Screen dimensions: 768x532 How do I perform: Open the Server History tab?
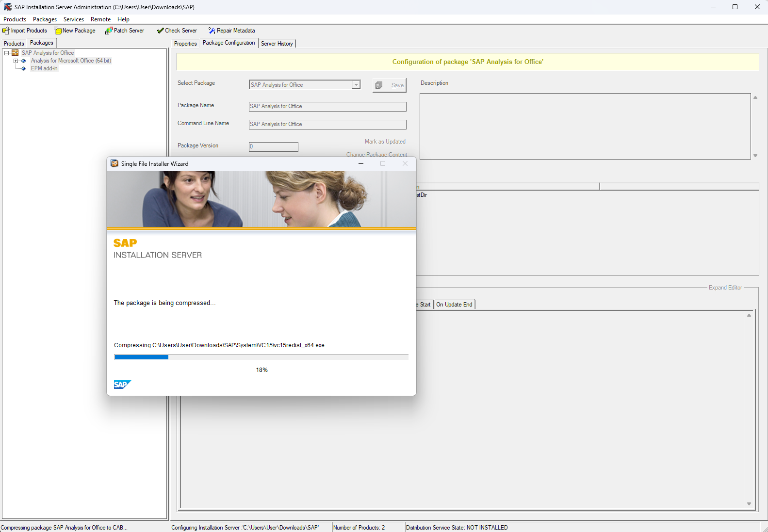pos(277,44)
